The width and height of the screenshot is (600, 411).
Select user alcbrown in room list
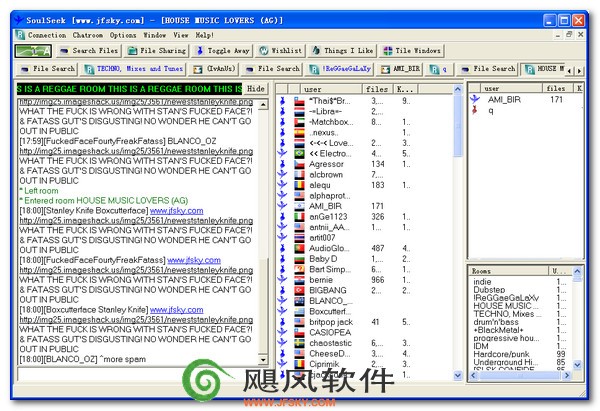(x=326, y=175)
